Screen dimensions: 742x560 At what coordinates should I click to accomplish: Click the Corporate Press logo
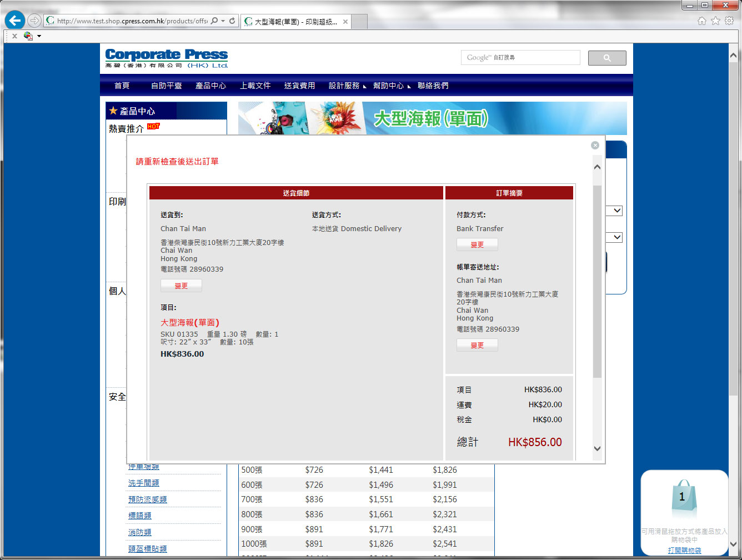[167, 58]
